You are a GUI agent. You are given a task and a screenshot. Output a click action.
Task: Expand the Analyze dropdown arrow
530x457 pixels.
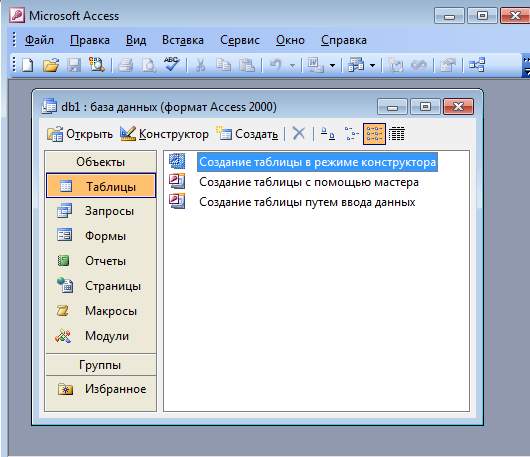click(x=372, y=65)
